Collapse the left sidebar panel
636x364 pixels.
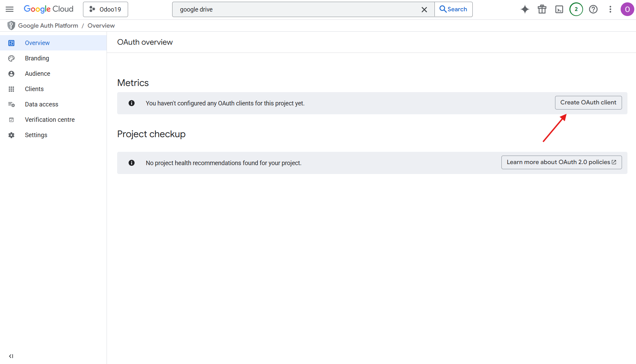click(11, 356)
